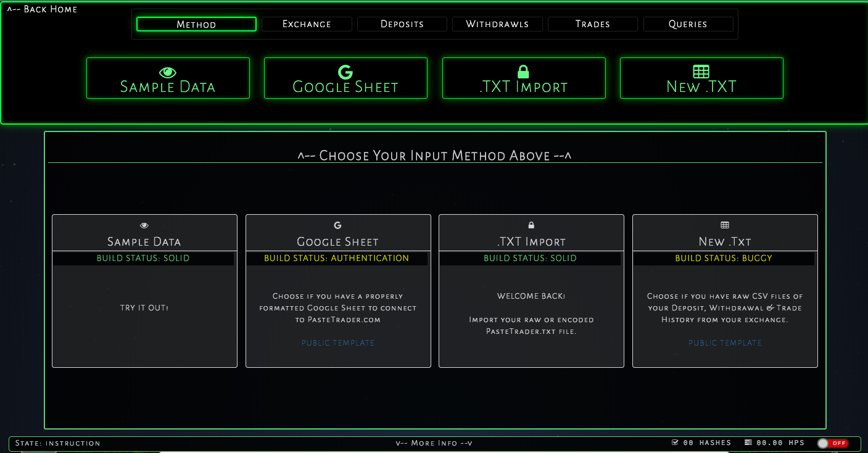The image size is (868, 453).
Task: Click the HPS server icon
Action: tap(748, 443)
